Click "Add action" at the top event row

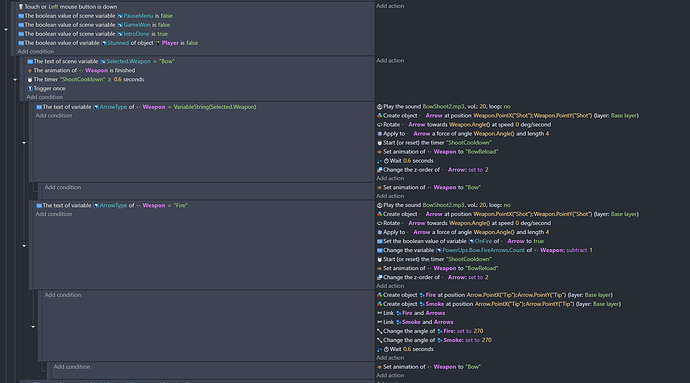[390, 6]
